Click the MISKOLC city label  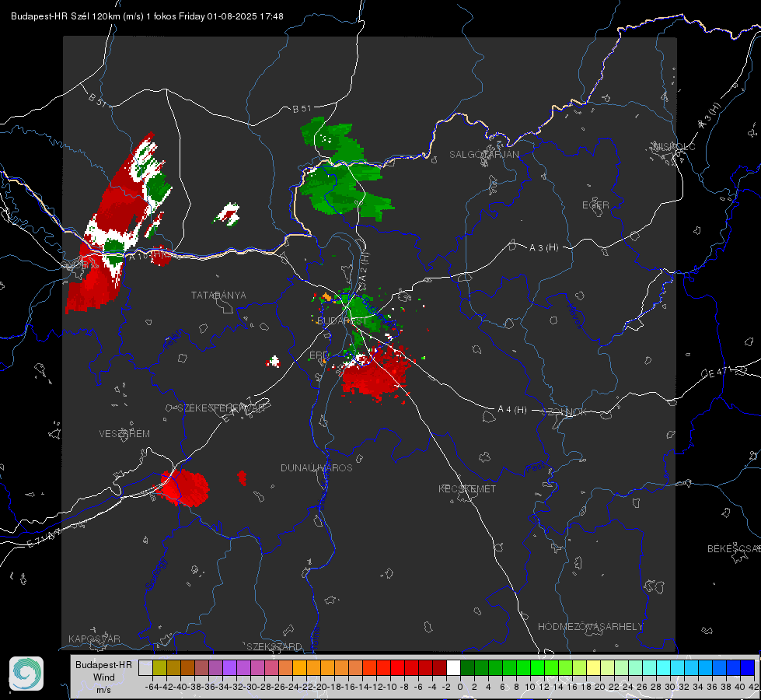(674, 147)
